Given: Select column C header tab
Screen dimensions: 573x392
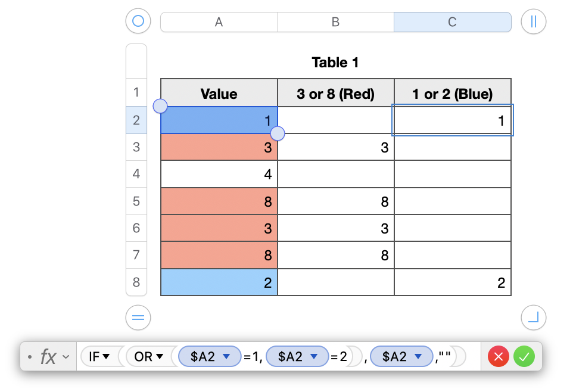Looking at the screenshot, I should [452, 22].
